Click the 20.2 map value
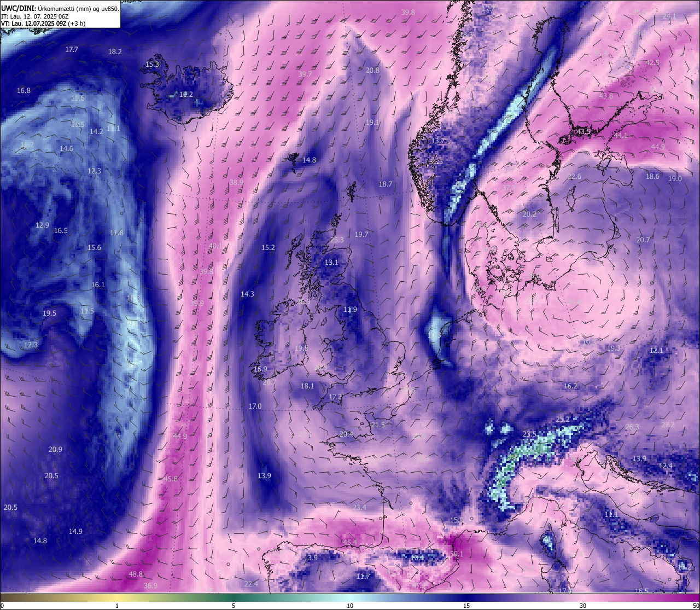Image resolution: width=700 pixels, height=610 pixels. (529, 214)
